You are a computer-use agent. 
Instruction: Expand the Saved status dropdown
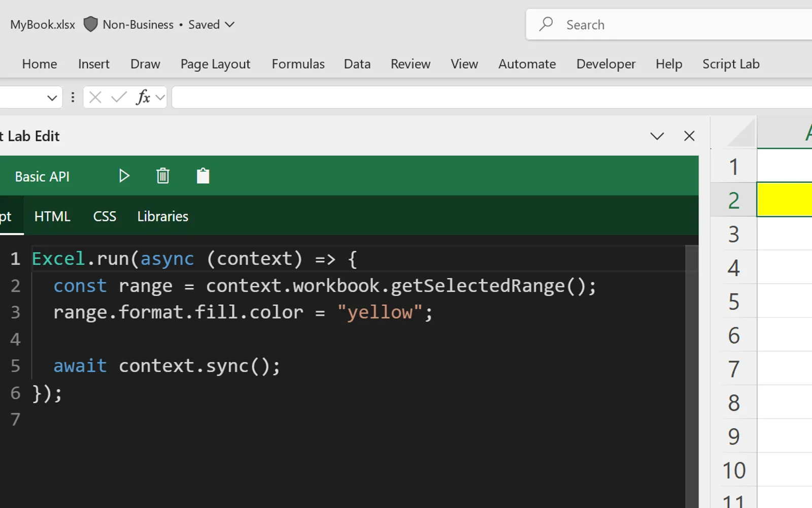(x=230, y=24)
